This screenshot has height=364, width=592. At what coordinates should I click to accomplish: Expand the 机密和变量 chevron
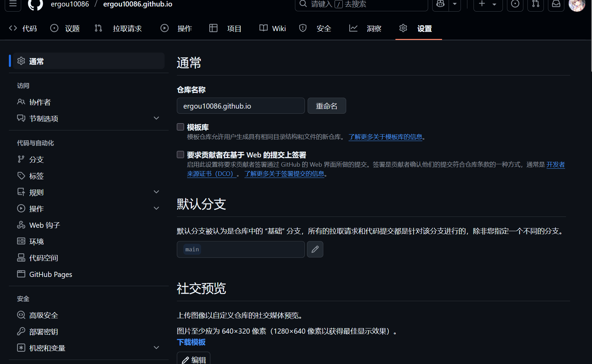(x=156, y=348)
